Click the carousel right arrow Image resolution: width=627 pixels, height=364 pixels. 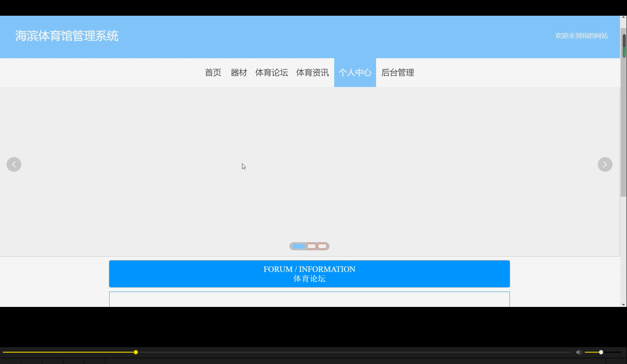tap(605, 164)
